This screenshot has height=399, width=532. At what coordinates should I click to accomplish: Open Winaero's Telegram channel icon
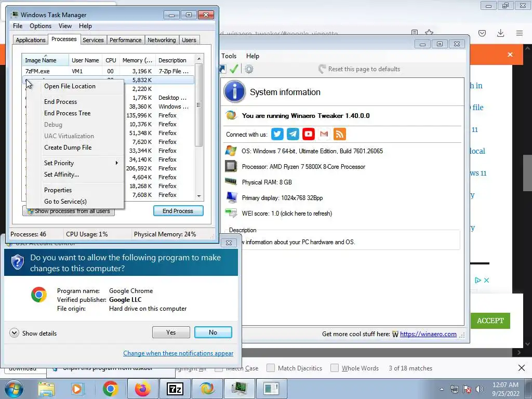coord(293,134)
